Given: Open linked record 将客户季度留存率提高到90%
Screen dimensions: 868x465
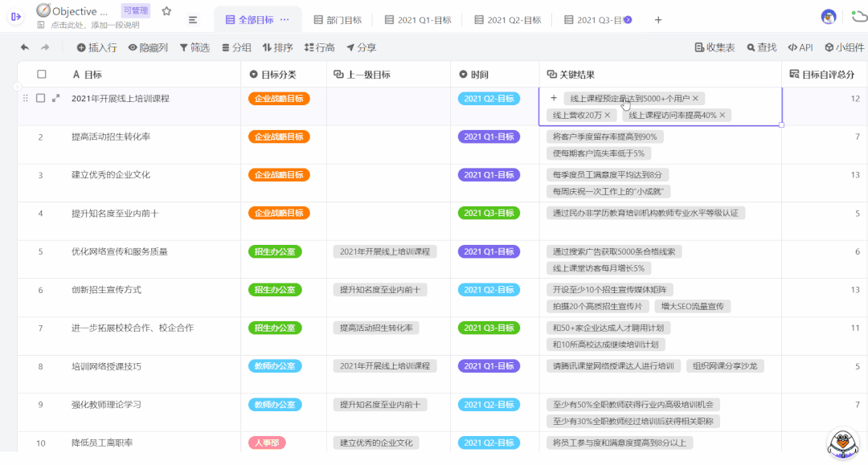Looking at the screenshot, I should [x=605, y=137].
